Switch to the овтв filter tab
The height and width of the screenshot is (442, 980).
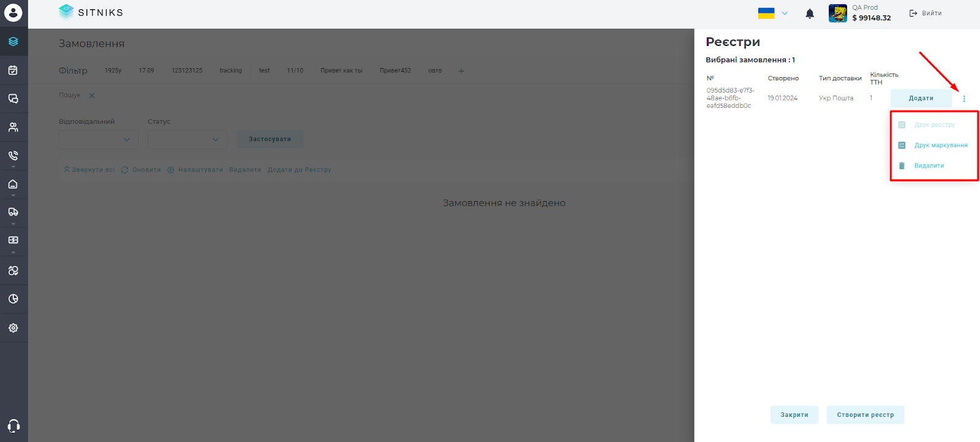435,70
